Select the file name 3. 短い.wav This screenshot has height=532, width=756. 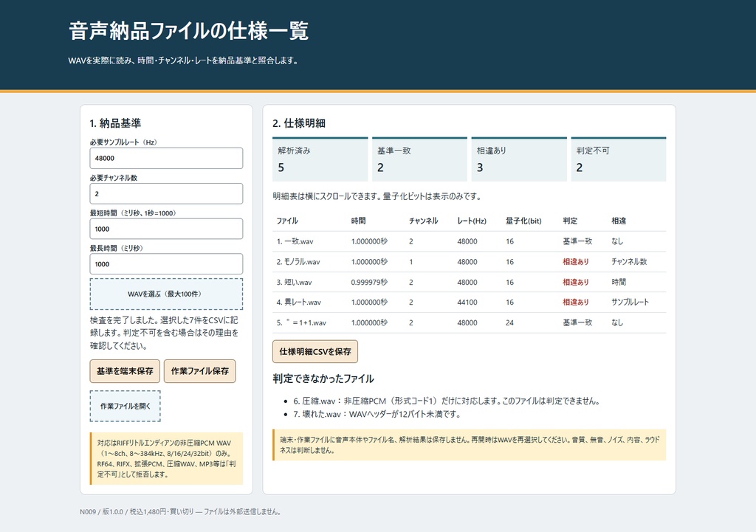[x=294, y=283]
